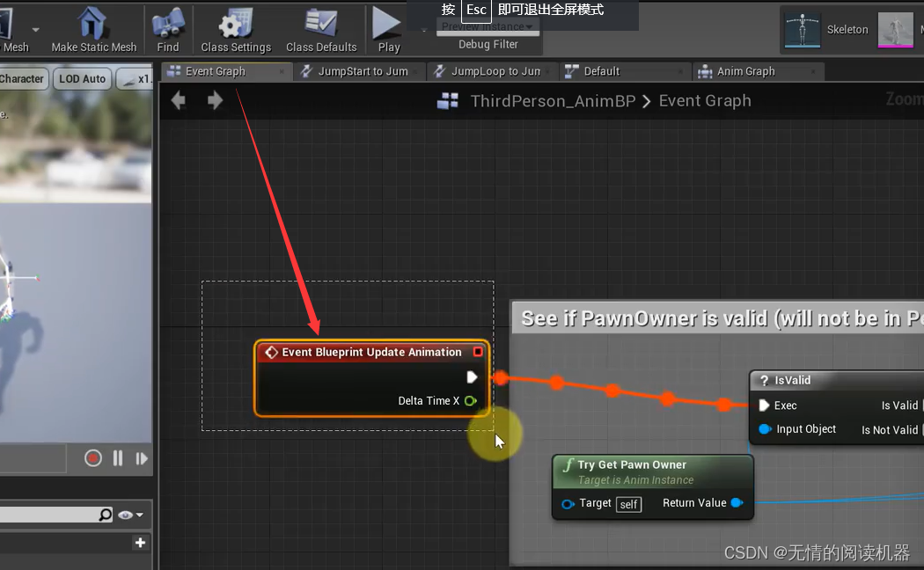
Task: Click the magnifier search icon
Action: (x=105, y=515)
